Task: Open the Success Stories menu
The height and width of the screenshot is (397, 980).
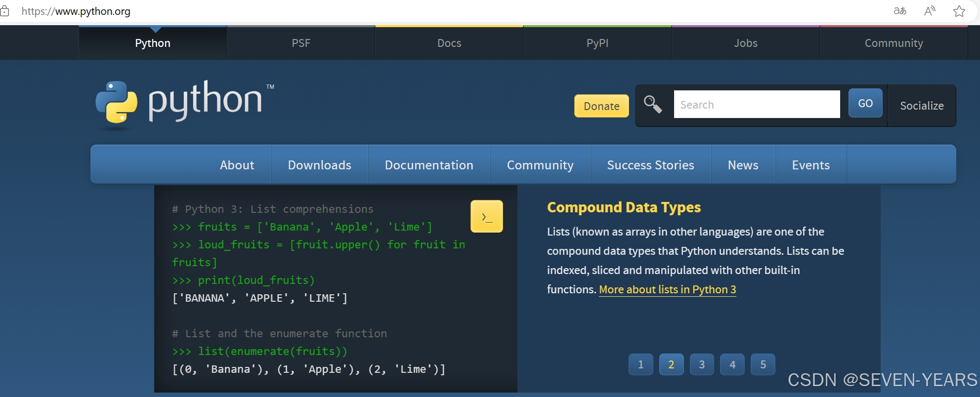Action: tap(650, 165)
